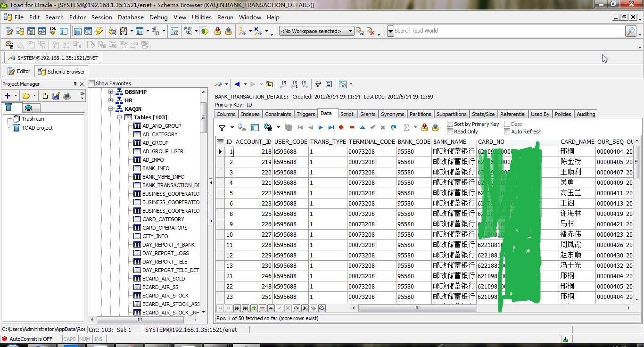Image resolution: width=644 pixels, height=347 pixels.
Task: Click the ACCOUNT_ID column header
Action: coord(253,141)
